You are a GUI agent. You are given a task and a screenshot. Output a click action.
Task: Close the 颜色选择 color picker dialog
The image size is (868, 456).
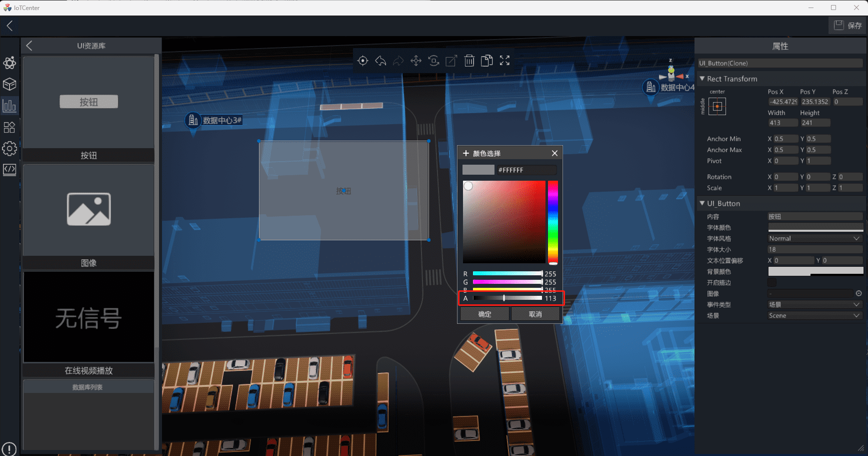click(554, 153)
